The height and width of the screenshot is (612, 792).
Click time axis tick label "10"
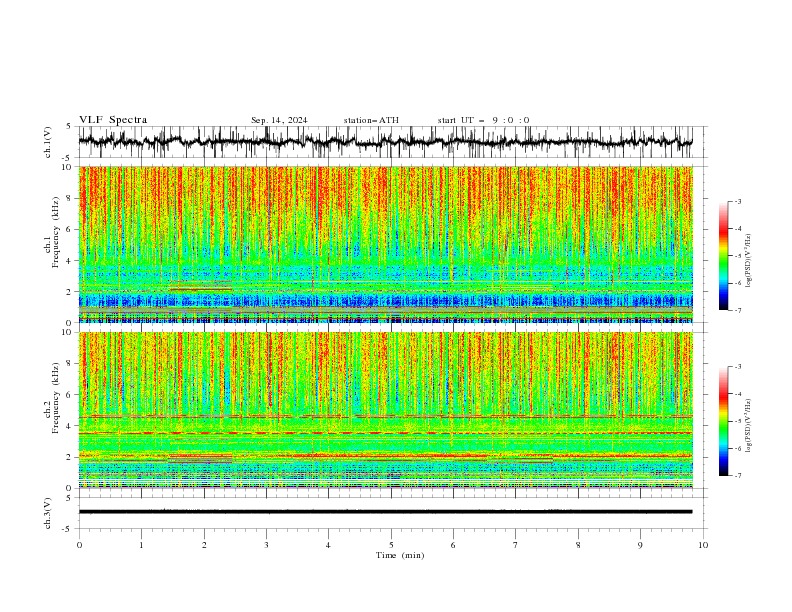[703, 545]
